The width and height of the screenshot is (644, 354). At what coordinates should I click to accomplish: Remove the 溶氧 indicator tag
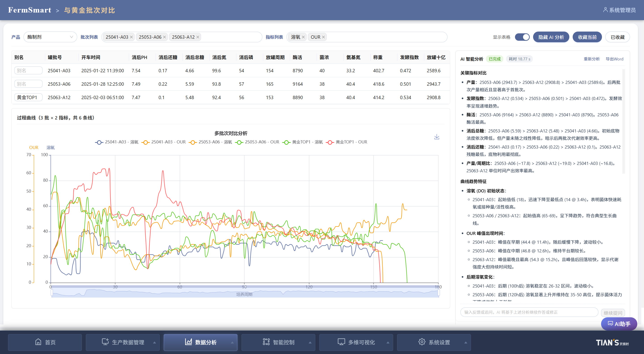coord(303,37)
